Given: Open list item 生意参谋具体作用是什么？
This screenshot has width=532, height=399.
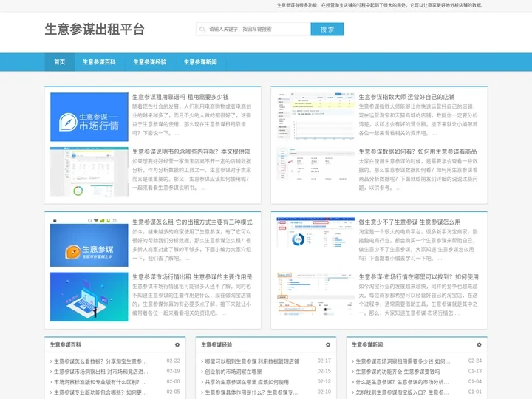Looking at the screenshot, I should [251, 392].
